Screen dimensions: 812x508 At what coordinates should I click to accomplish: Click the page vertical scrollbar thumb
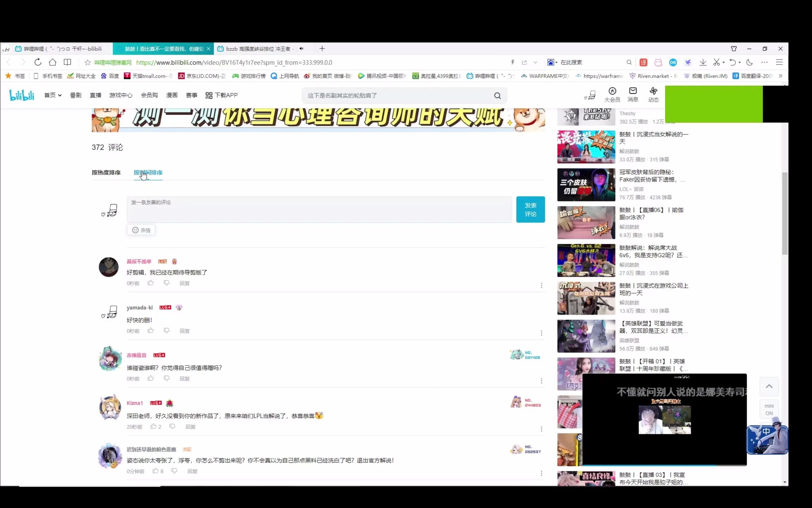click(x=785, y=213)
